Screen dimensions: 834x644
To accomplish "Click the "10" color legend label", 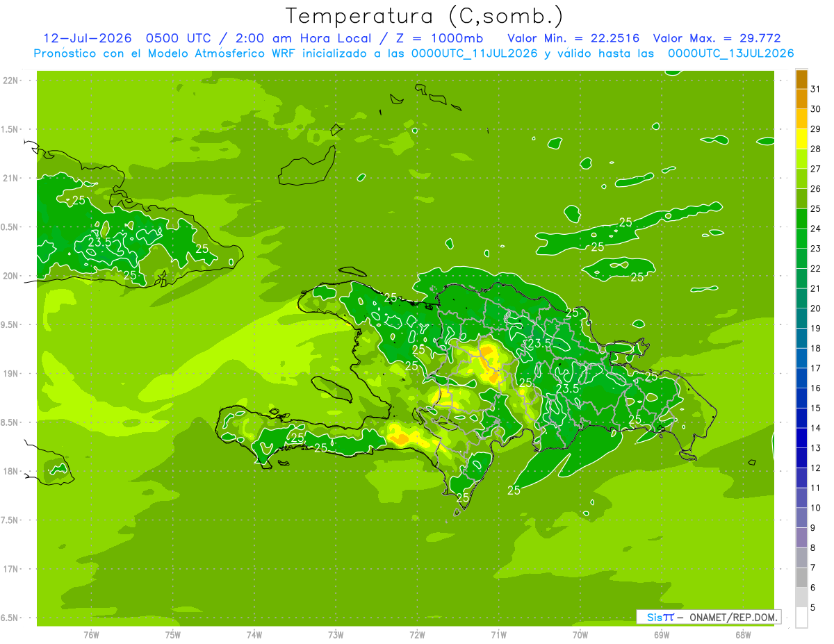I will point(815,508).
